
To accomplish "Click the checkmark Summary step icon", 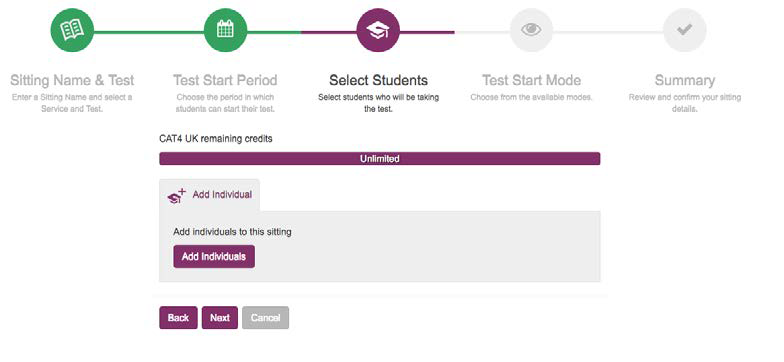I will click(684, 30).
